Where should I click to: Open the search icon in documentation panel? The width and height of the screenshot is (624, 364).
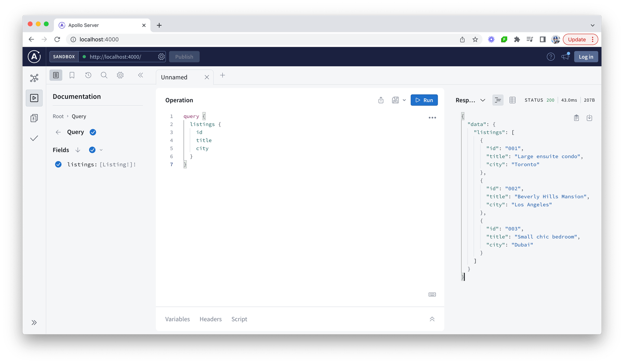104,75
